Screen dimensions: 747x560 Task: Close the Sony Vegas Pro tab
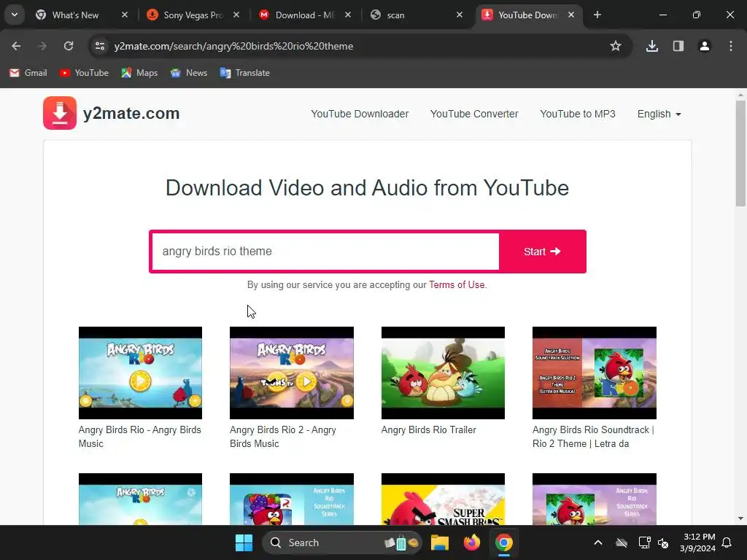click(236, 15)
